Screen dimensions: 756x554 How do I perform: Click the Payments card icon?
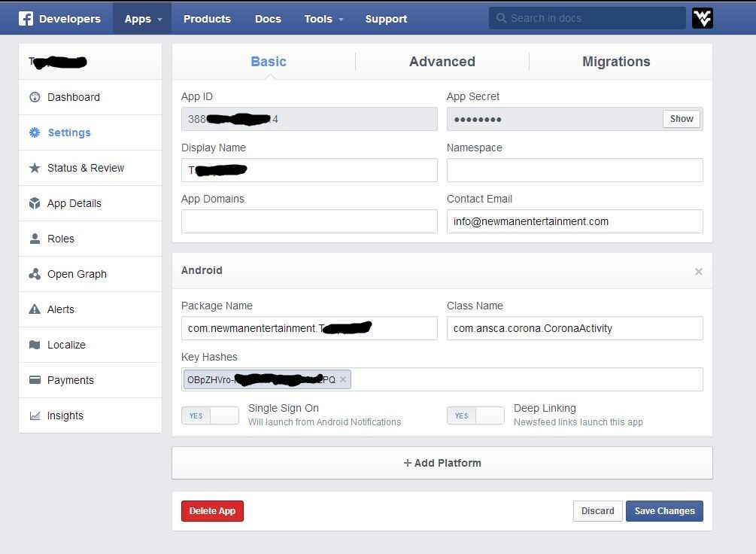(35, 380)
